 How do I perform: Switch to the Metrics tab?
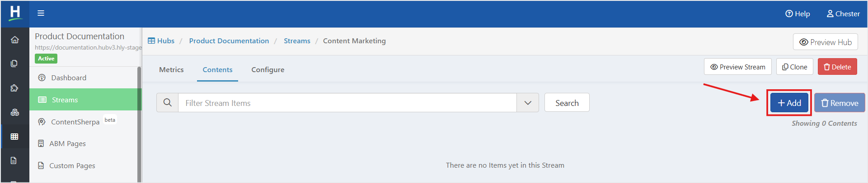click(x=171, y=69)
